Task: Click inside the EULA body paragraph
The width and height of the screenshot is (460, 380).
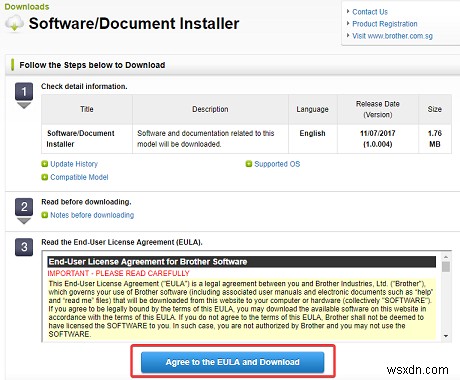Action: point(241,309)
